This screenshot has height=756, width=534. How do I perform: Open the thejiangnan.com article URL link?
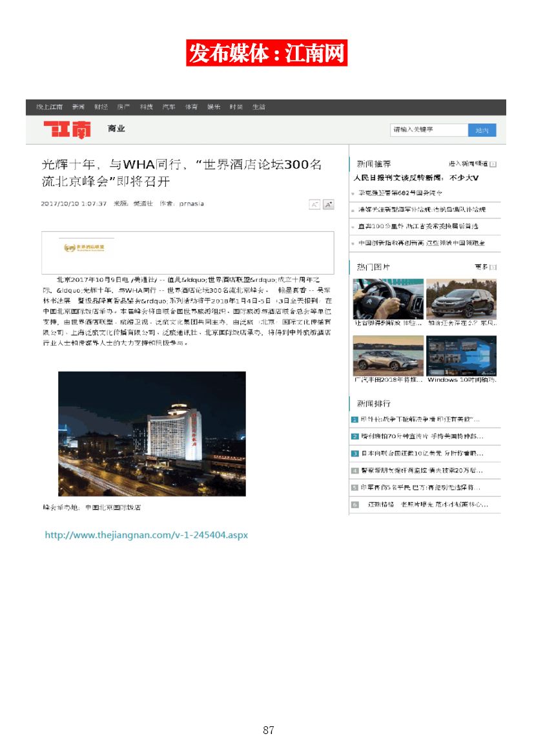coord(147,535)
